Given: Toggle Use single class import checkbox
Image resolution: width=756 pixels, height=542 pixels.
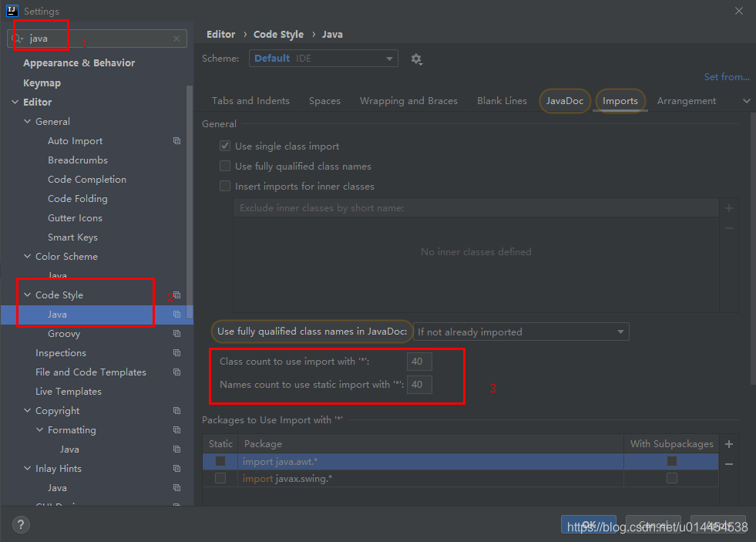Looking at the screenshot, I should pyautogui.click(x=225, y=146).
